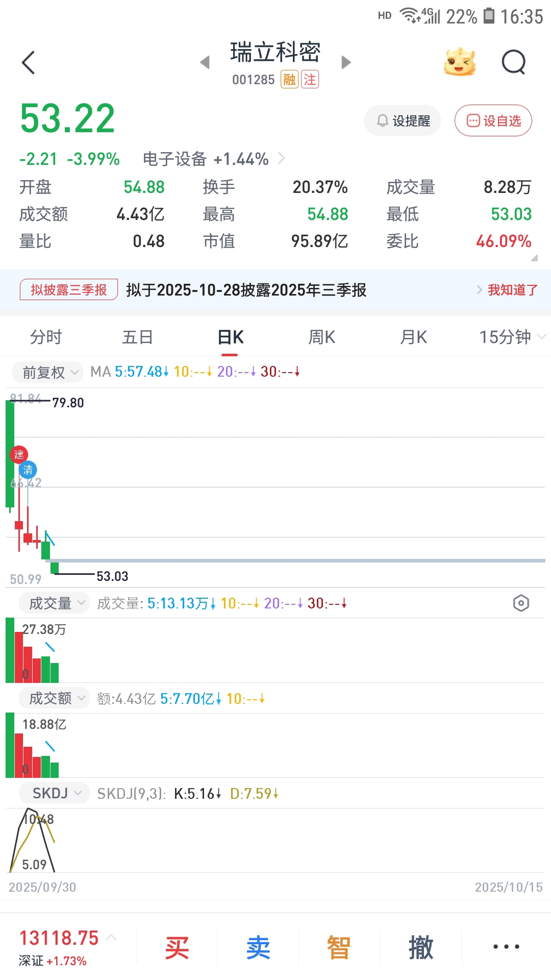Tap the battery status icon
551x980 pixels.
[x=489, y=16]
